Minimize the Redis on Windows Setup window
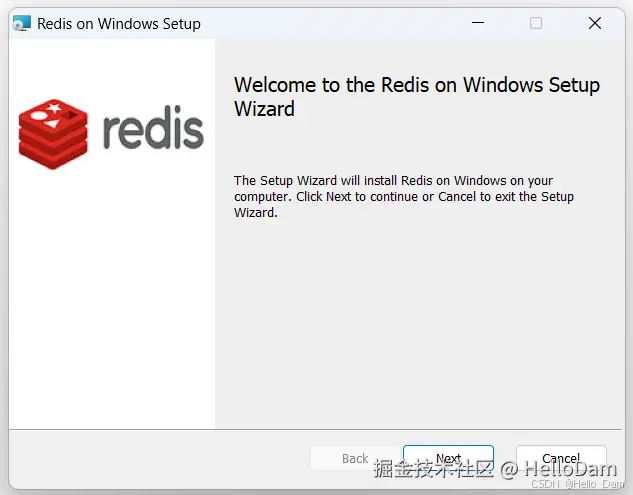633x495 pixels. pyautogui.click(x=478, y=23)
